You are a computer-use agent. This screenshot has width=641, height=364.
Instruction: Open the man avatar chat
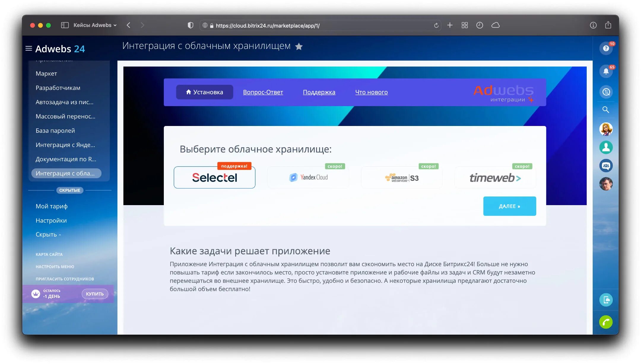pyautogui.click(x=606, y=184)
